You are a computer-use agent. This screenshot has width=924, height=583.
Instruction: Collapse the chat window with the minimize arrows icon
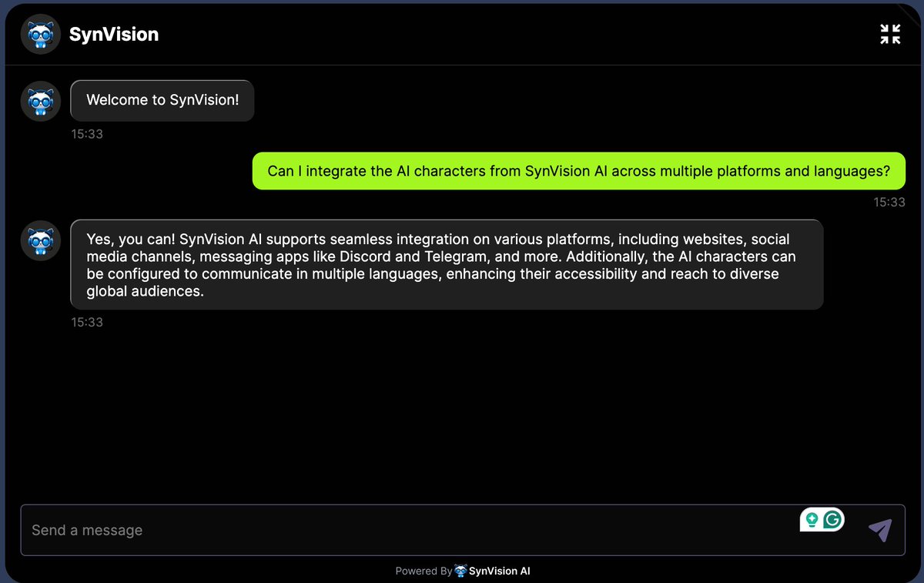pos(890,34)
